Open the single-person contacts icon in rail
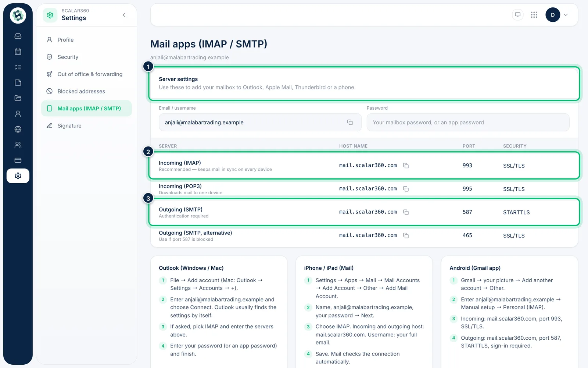The image size is (588, 368). tap(18, 114)
